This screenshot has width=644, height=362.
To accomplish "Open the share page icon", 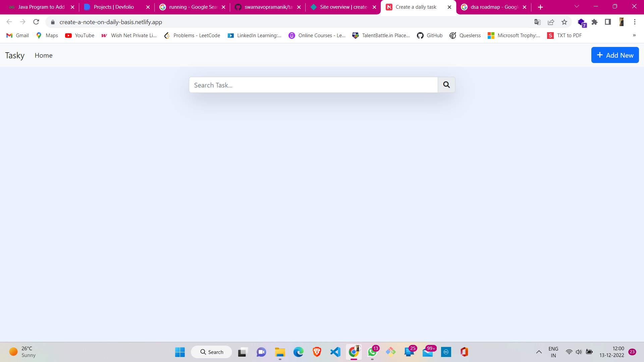I will [551, 22].
